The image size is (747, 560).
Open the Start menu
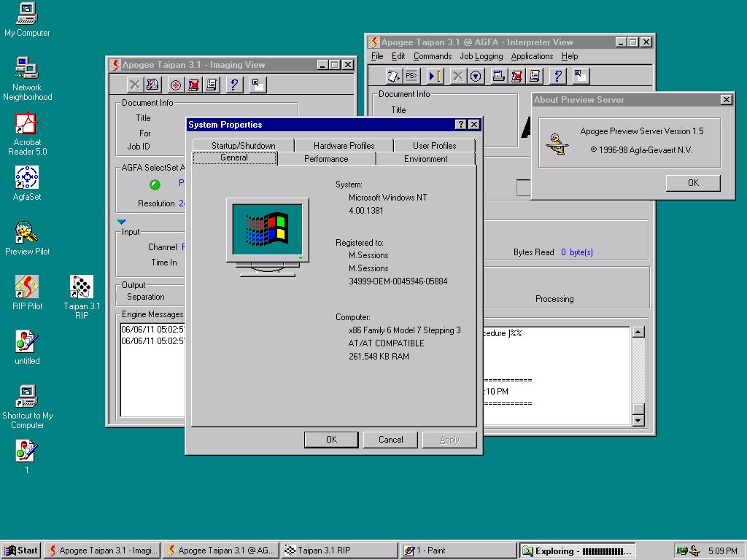[x=21, y=551]
